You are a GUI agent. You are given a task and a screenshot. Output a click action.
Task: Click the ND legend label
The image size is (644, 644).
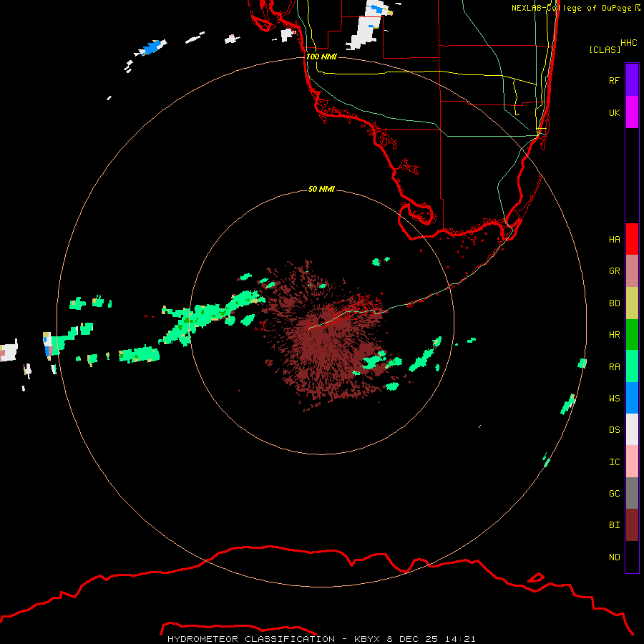(x=614, y=557)
